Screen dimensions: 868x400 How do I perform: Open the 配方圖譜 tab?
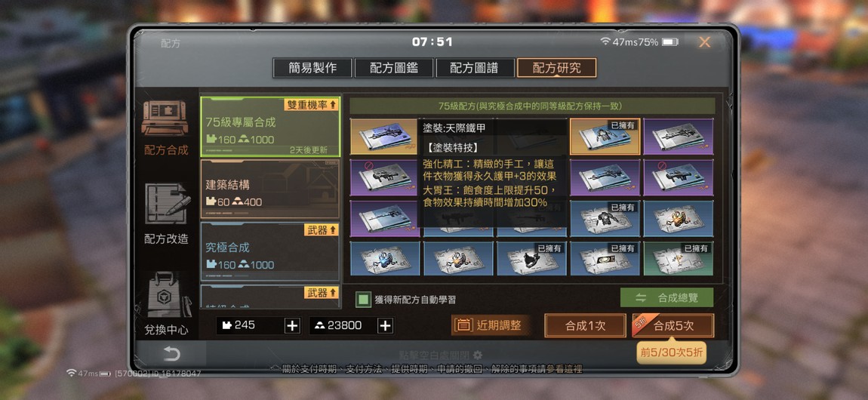coord(475,68)
